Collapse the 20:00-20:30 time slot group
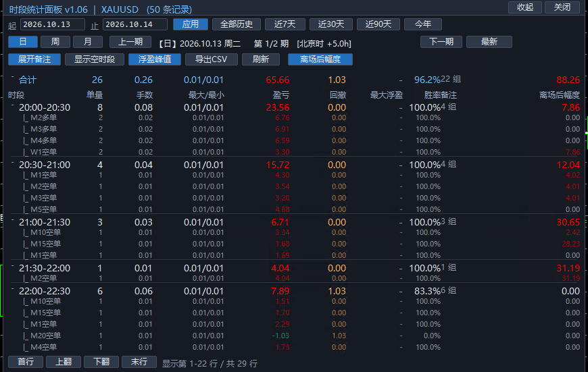 [12, 105]
